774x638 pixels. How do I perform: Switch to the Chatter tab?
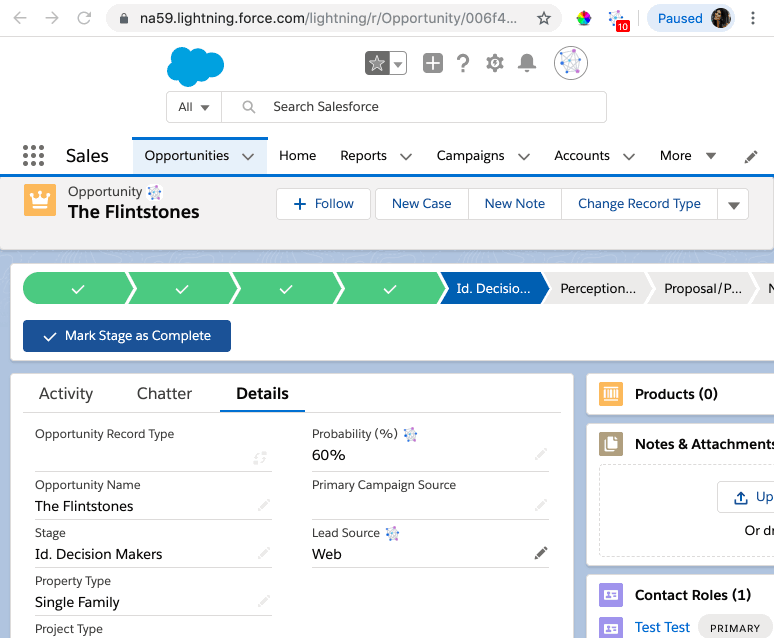[164, 394]
